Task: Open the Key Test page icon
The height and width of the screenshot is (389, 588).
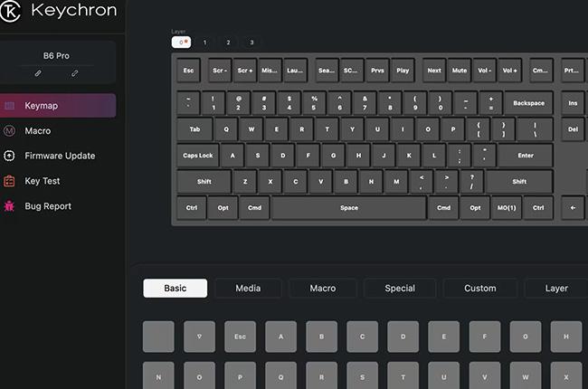Action: [9, 181]
